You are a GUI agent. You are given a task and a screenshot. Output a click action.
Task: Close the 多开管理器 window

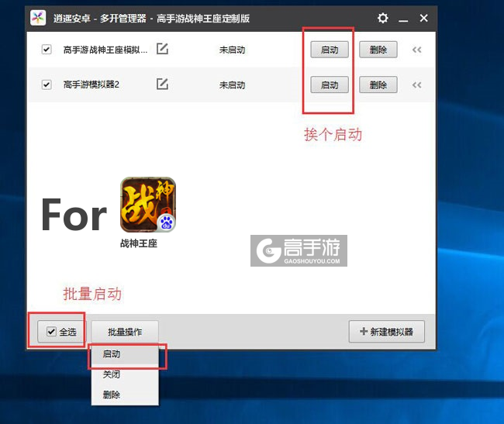(423, 18)
